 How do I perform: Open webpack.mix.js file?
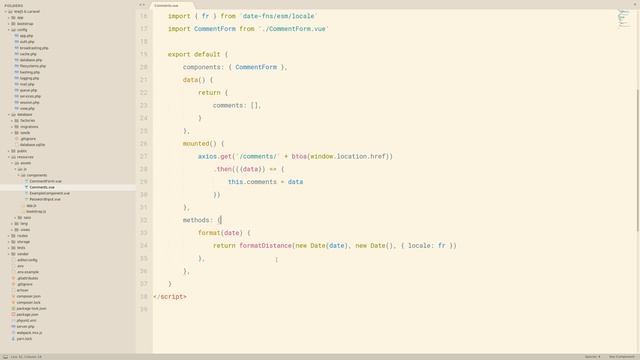29,333
